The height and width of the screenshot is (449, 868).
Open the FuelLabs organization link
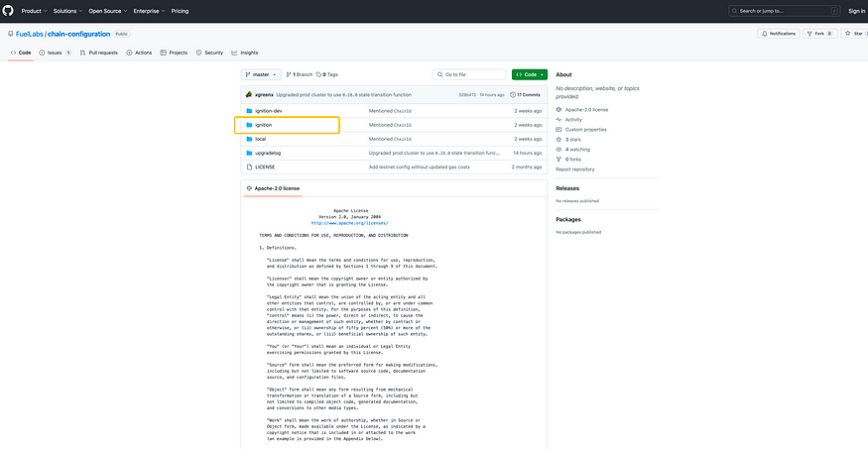(x=30, y=35)
